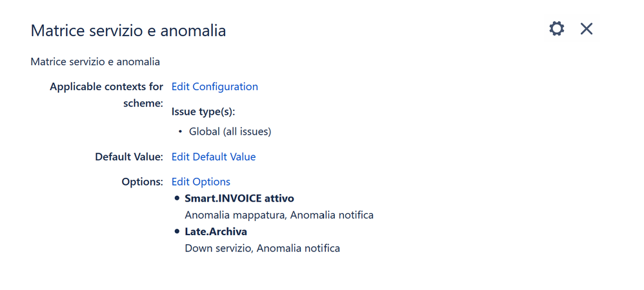This screenshot has width=644, height=290.
Task: Click the Edit Default Value link
Action: point(214,157)
